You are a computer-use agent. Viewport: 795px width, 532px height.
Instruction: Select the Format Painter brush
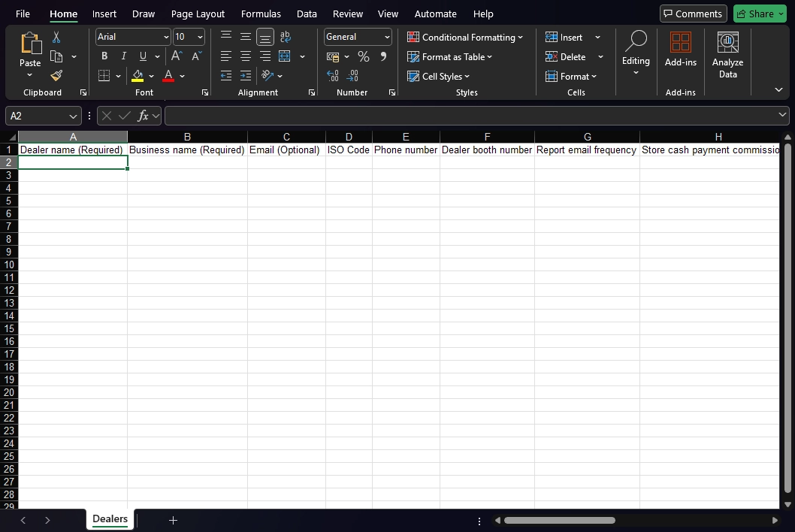click(x=56, y=76)
